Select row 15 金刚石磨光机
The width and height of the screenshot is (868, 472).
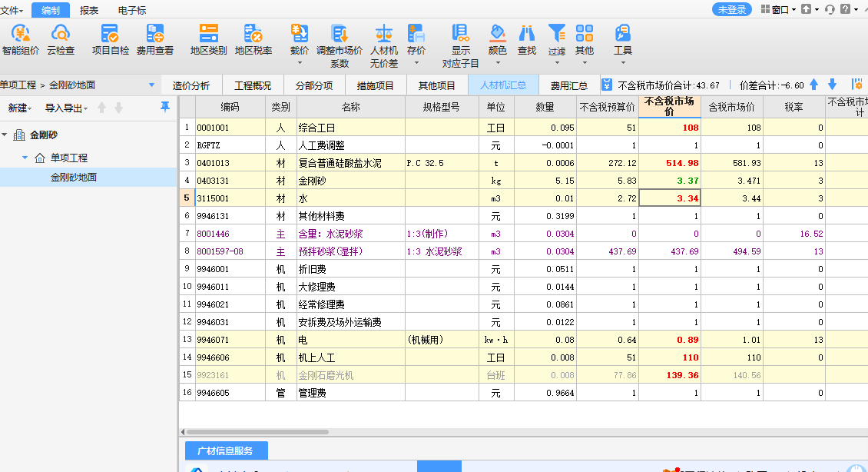click(x=523, y=375)
